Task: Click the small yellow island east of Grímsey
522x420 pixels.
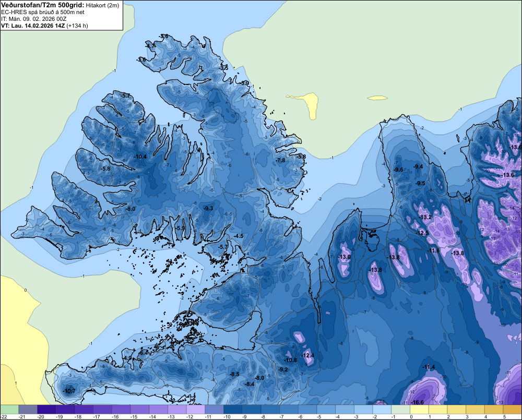Action: tap(377, 98)
